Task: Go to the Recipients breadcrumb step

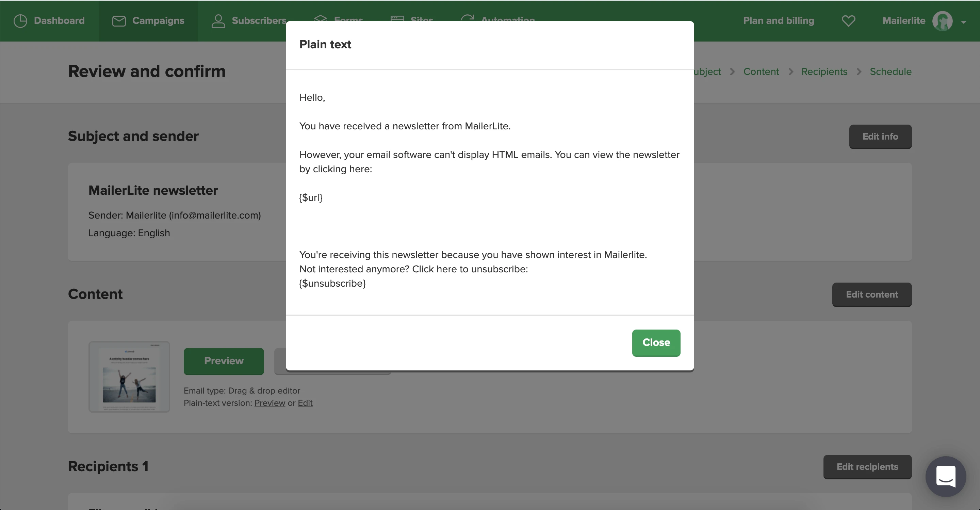Action: click(824, 71)
